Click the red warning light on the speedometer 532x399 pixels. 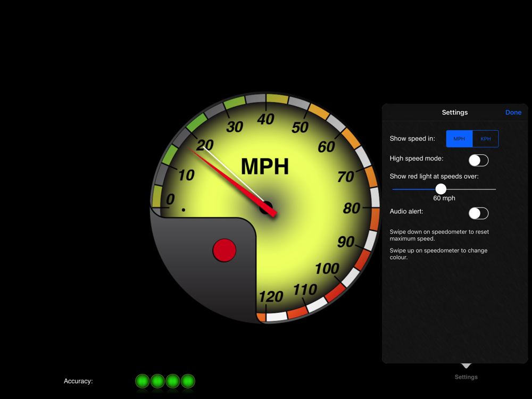225,251
